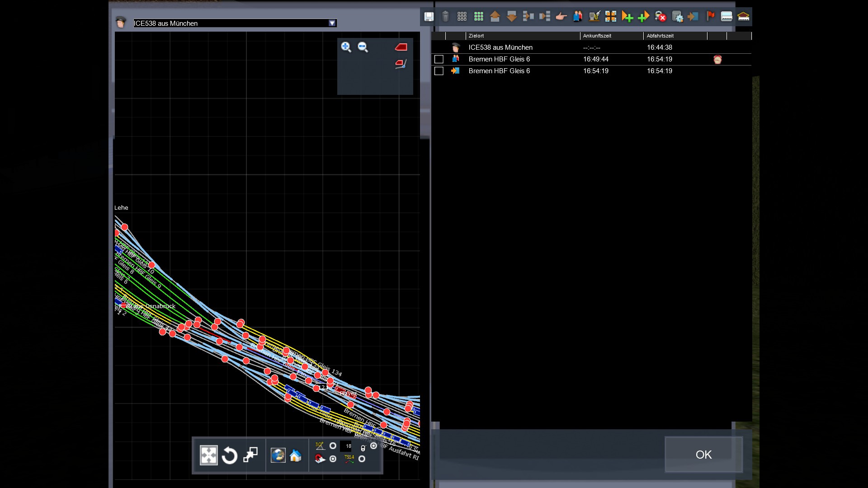Zoom in on the 2D map

(x=346, y=47)
